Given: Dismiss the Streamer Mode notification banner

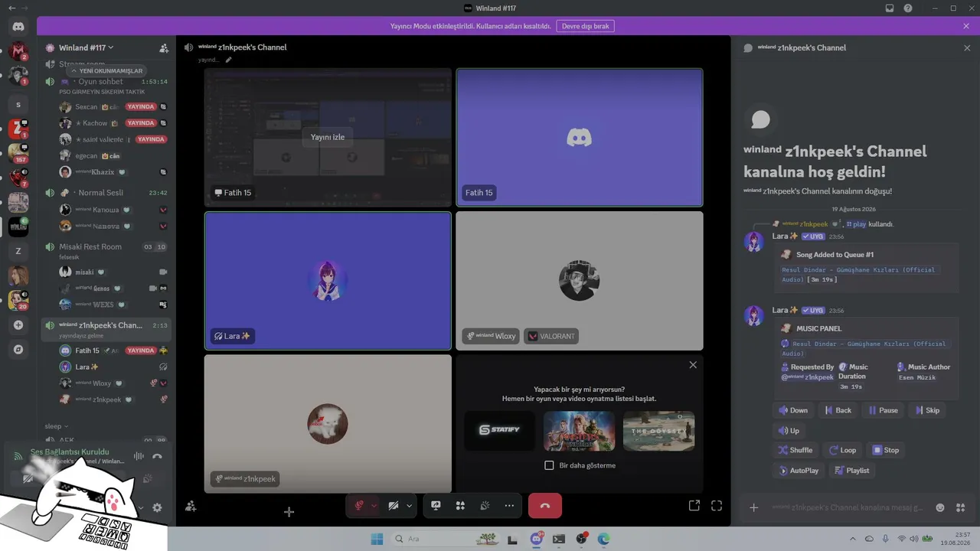Looking at the screenshot, I should coord(966,26).
